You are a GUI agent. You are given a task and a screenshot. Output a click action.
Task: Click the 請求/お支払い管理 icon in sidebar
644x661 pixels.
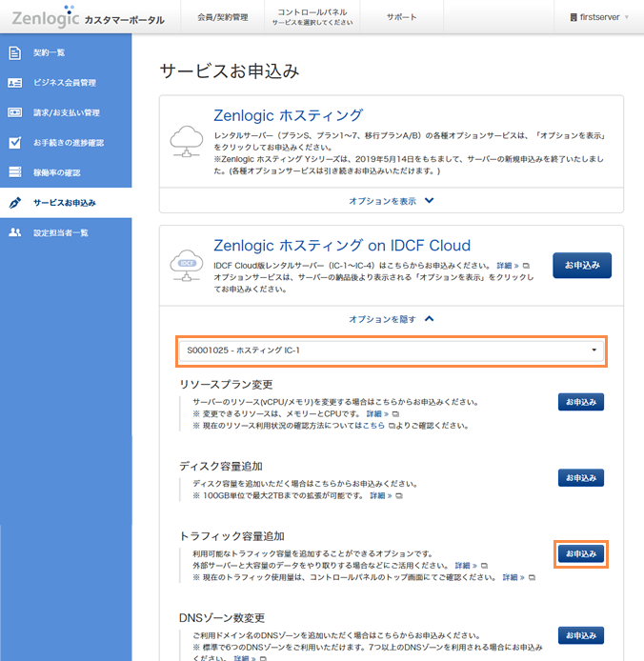coord(14,112)
